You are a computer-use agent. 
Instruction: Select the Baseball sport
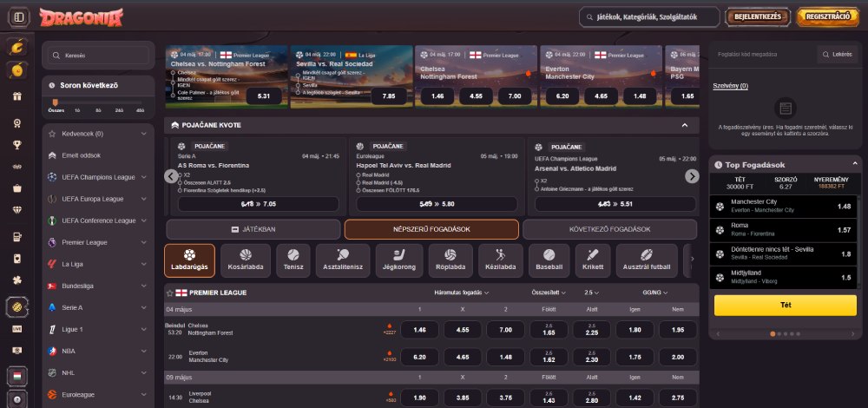pos(549,260)
